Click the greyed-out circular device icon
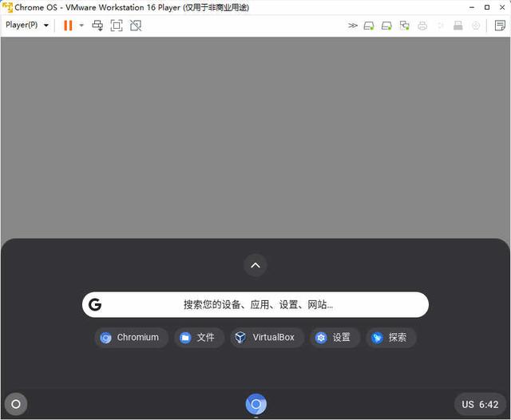Image resolution: width=511 pixels, height=420 pixels. (x=476, y=26)
